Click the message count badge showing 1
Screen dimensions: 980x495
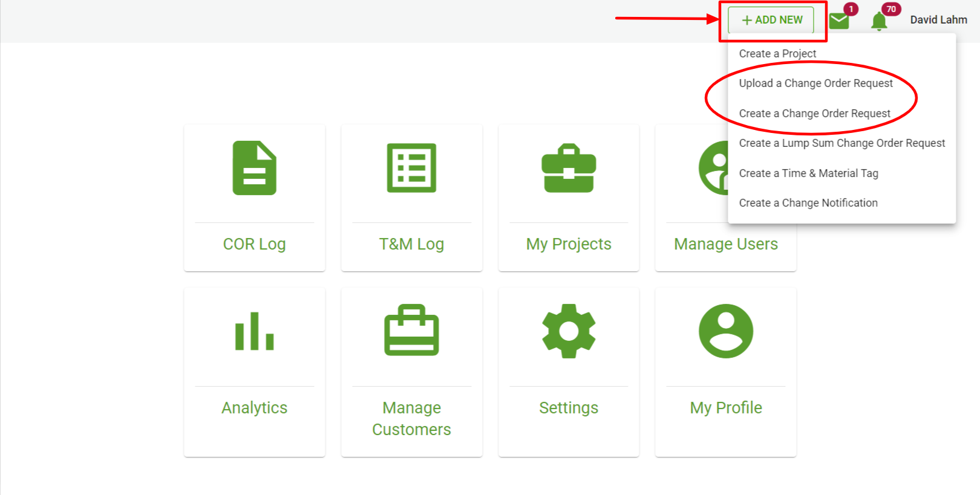851,9
